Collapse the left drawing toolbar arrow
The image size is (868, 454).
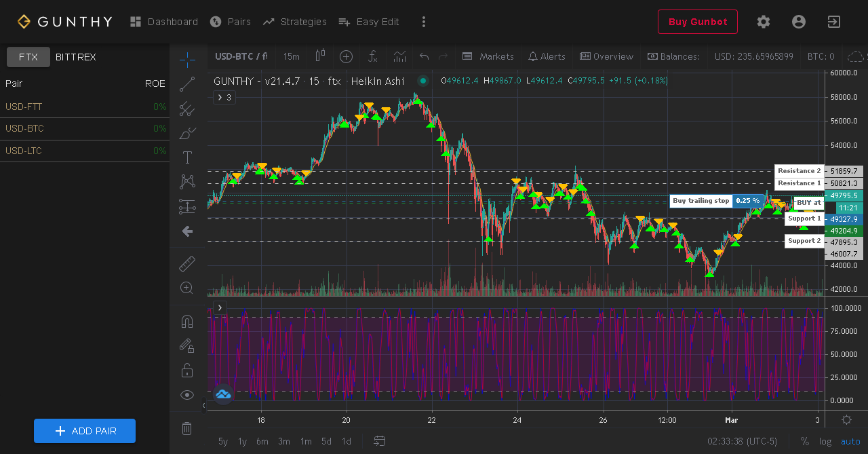click(203, 406)
